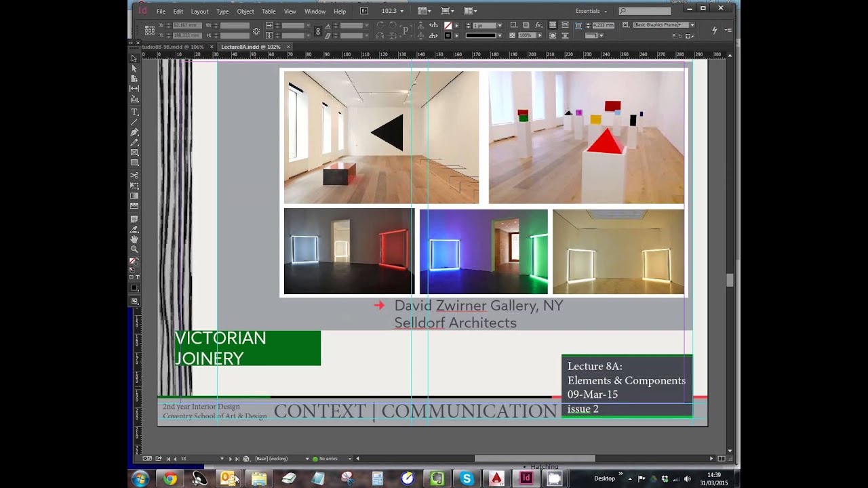Toggle the constrain scaling proportions link
The image size is (868, 488).
(x=317, y=30)
